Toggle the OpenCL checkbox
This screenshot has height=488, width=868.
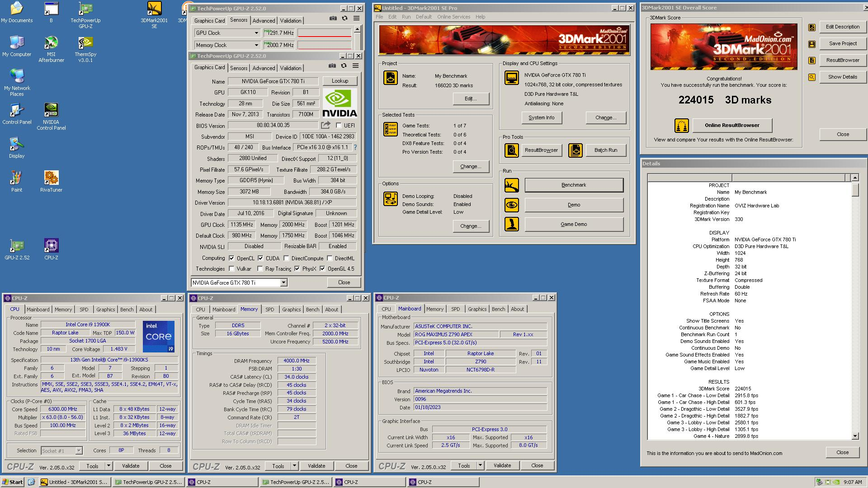point(231,258)
